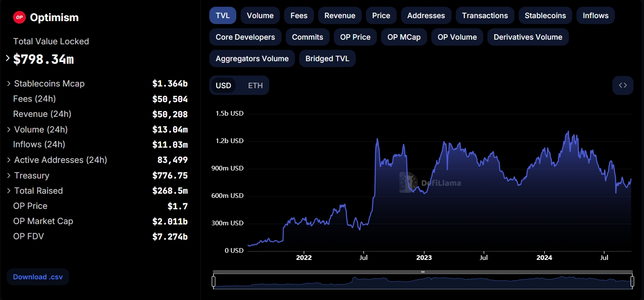The width and height of the screenshot is (644, 300).
Task: Click the $13.04m volume value
Action: click(x=170, y=130)
